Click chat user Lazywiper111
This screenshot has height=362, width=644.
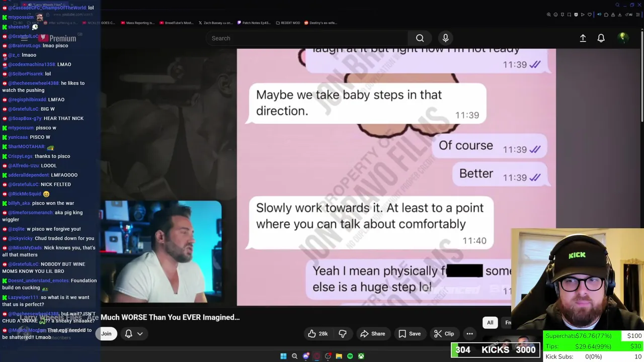pyautogui.click(x=23, y=298)
